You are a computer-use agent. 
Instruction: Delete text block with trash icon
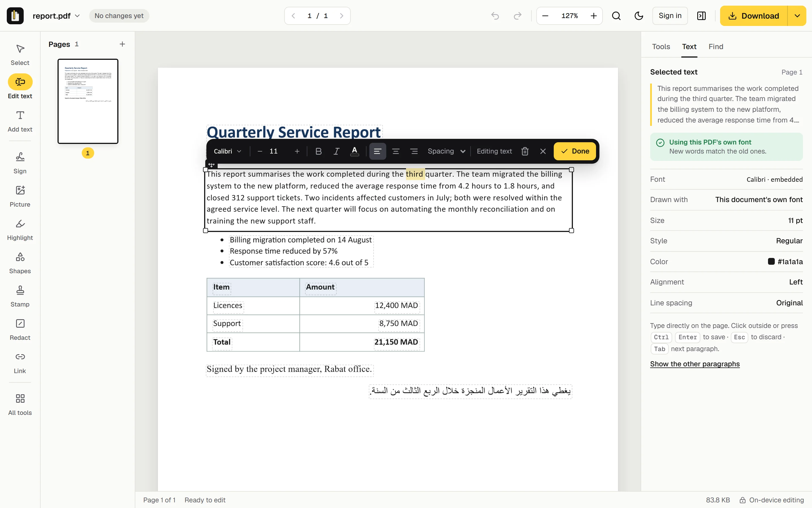[x=525, y=151]
